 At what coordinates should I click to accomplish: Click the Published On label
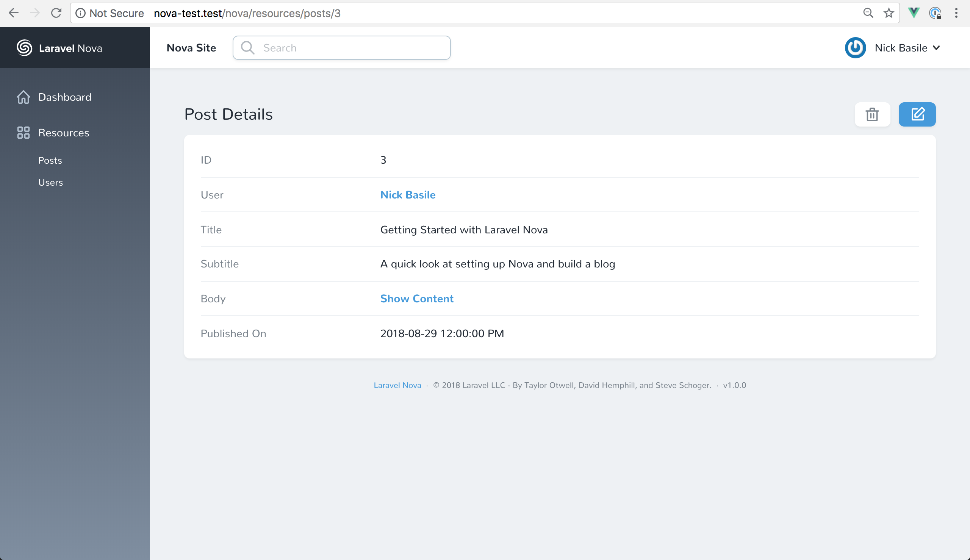[233, 333]
